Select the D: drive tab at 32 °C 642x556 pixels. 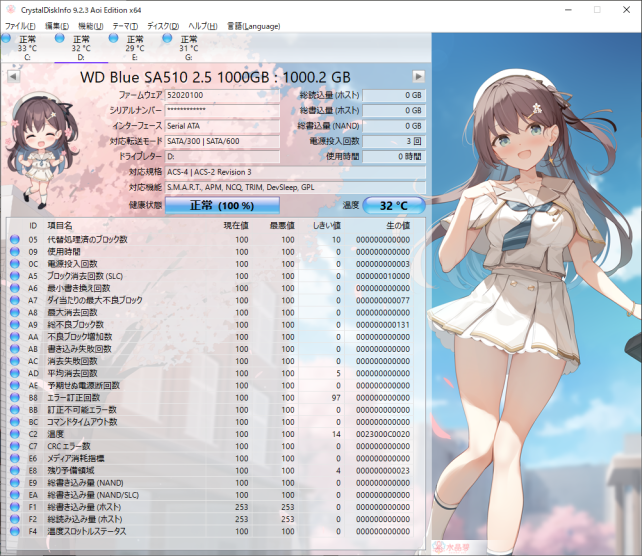(x=81, y=48)
